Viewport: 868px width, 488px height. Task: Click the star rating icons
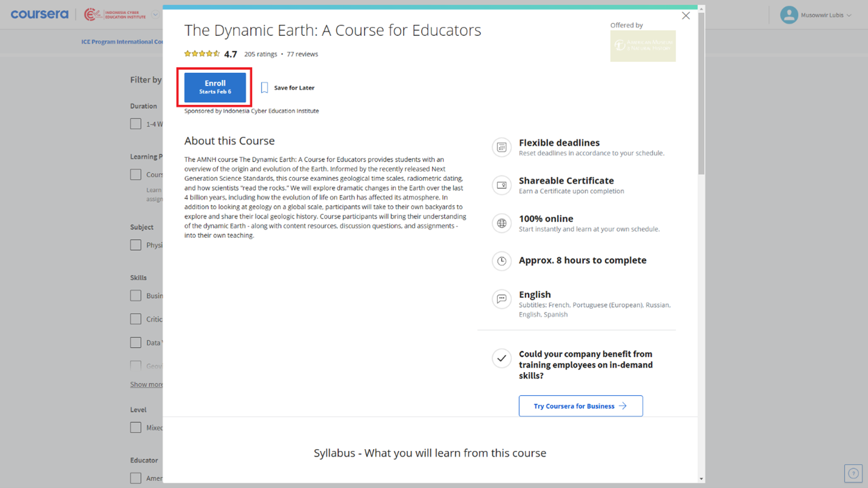pos(202,54)
